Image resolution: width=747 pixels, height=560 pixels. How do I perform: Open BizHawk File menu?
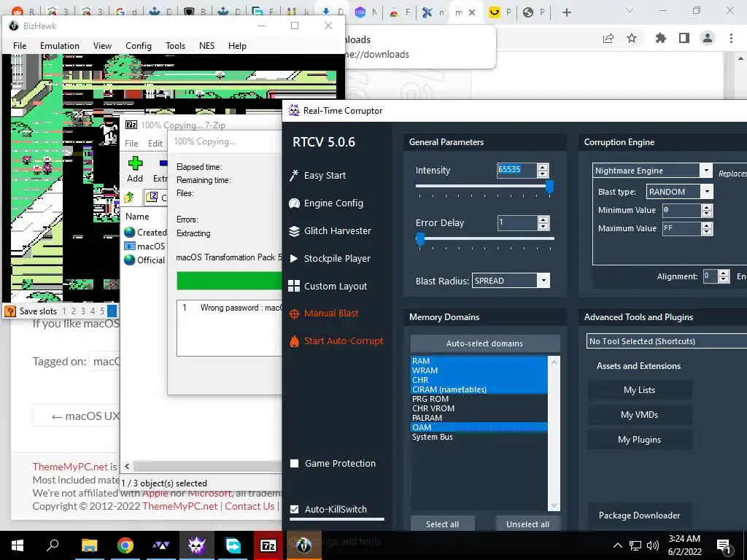coord(20,46)
